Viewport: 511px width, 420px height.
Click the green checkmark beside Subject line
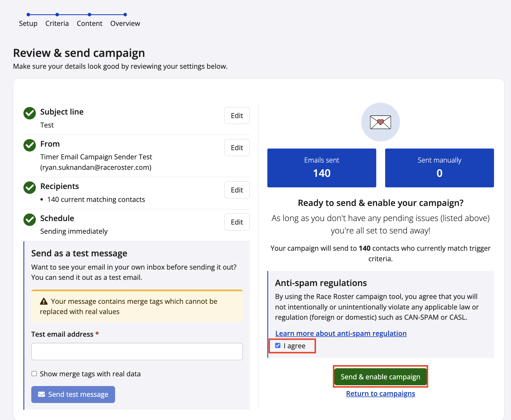pyautogui.click(x=30, y=113)
